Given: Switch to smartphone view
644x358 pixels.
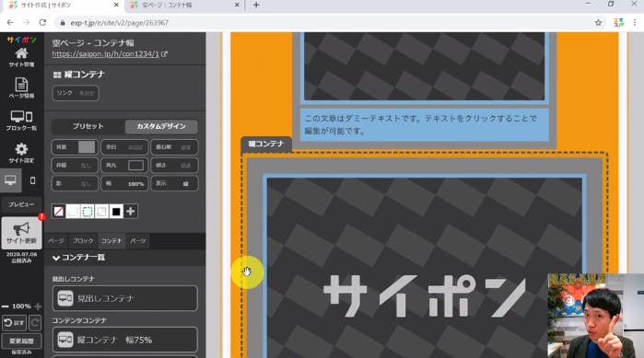Looking at the screenshot, I should [32, 180].
